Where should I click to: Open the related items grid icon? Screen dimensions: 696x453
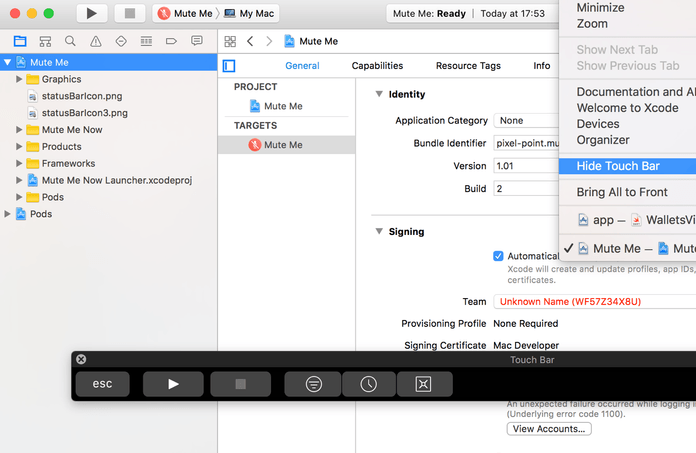point(230,41)
